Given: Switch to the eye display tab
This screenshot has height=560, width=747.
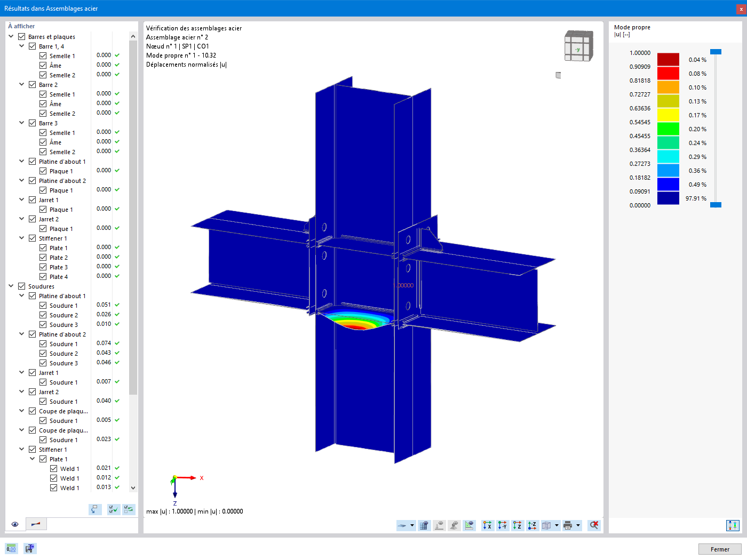Looking at the screenshot, I should tap(15, 524).
